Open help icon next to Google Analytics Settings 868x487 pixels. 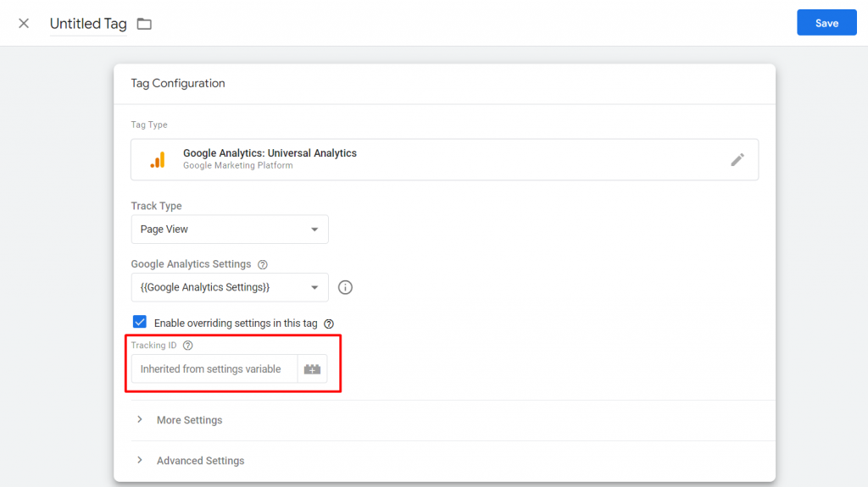pos(263,264)
